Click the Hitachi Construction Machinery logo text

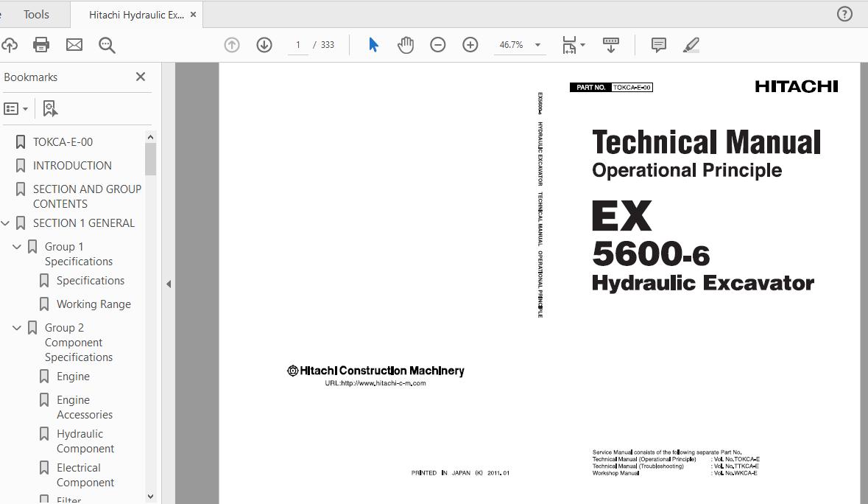375,371
